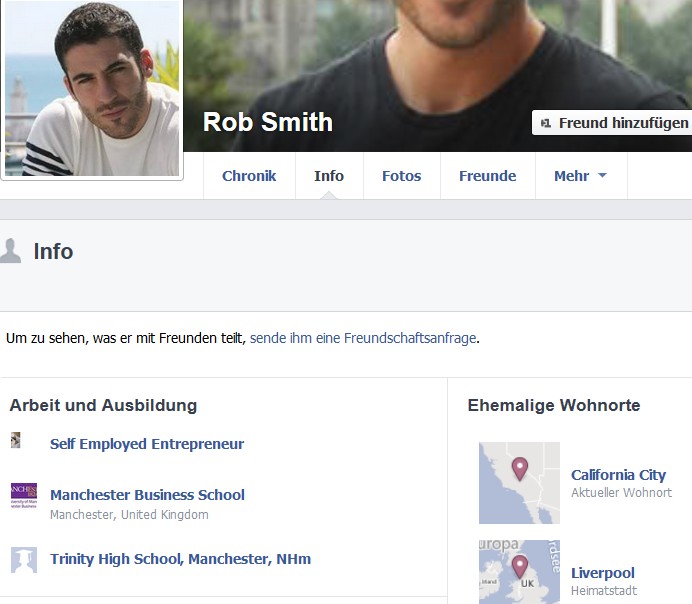Click the Self Employed Entrepreneur workplace icon
Screen dimensions: 692x604
(x=16, y=441)
